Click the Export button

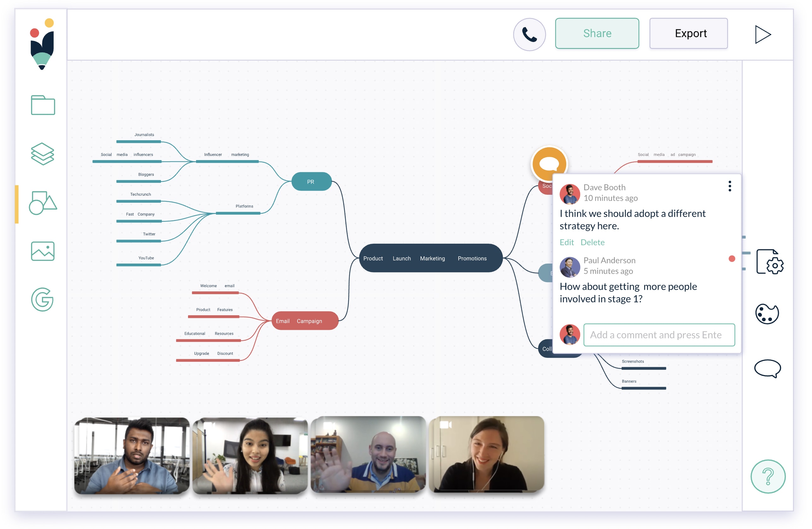(x=689, y=33)
